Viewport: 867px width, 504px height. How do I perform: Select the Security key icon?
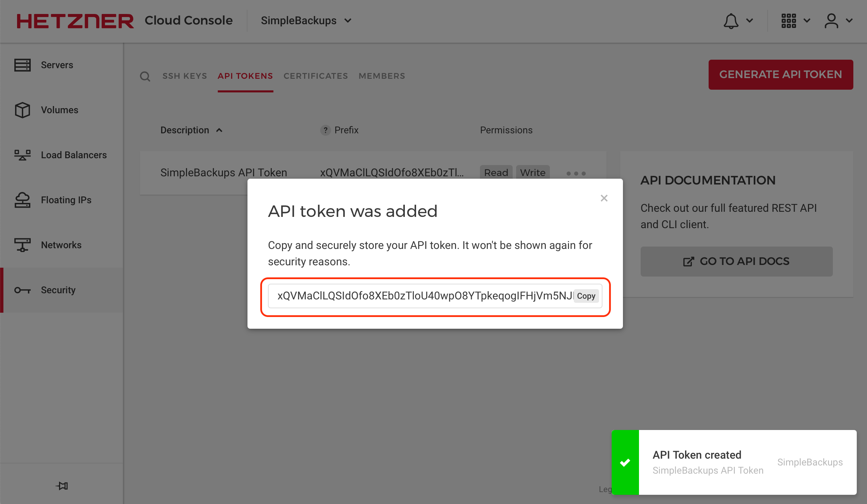[22, 290]
